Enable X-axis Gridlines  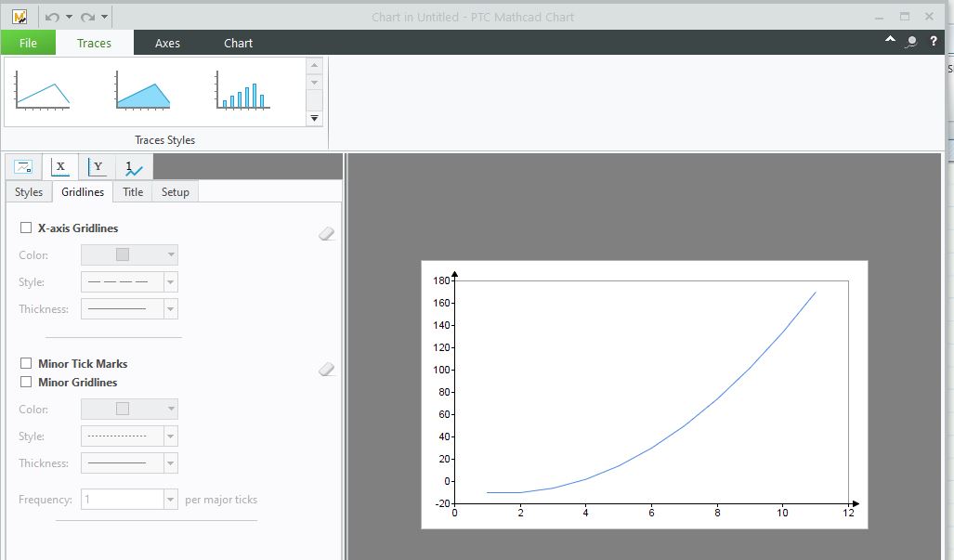pyautogui.click(x=26, y=228)
